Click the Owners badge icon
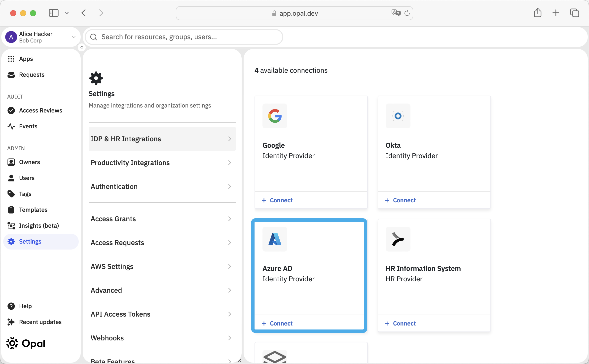 (x=11, y=162)
